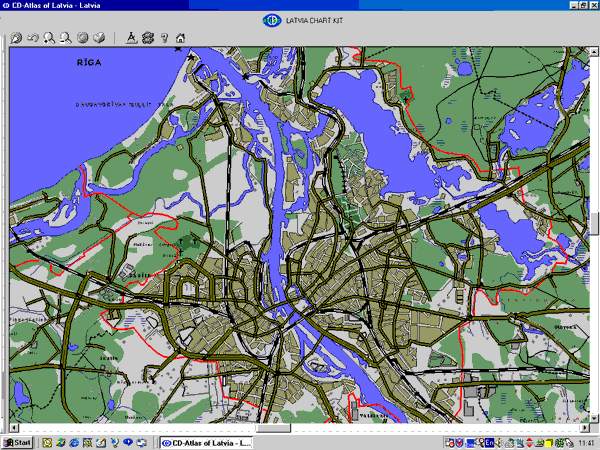Click the vertical scrollbar up arrow
The width and height of the screenshot is (600, 450).
pyautogui.click(x=594, y=52)
